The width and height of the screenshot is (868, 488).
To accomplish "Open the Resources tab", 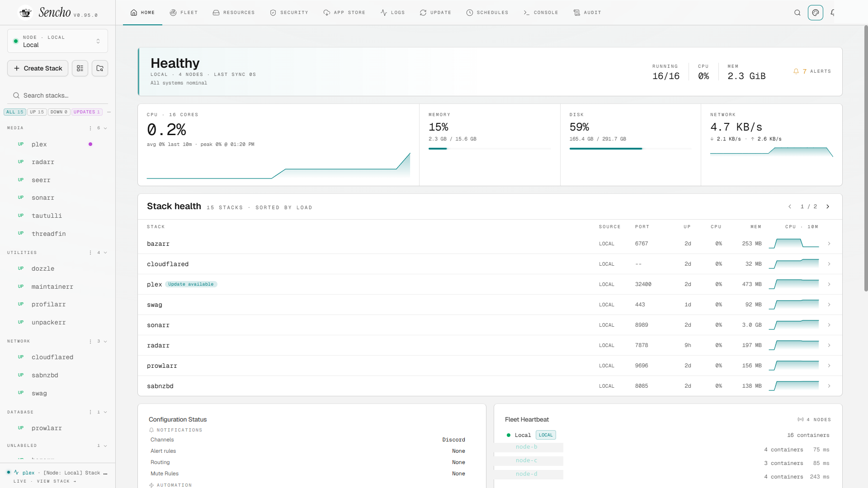I will pyautogui.click(x=234, y=13).
